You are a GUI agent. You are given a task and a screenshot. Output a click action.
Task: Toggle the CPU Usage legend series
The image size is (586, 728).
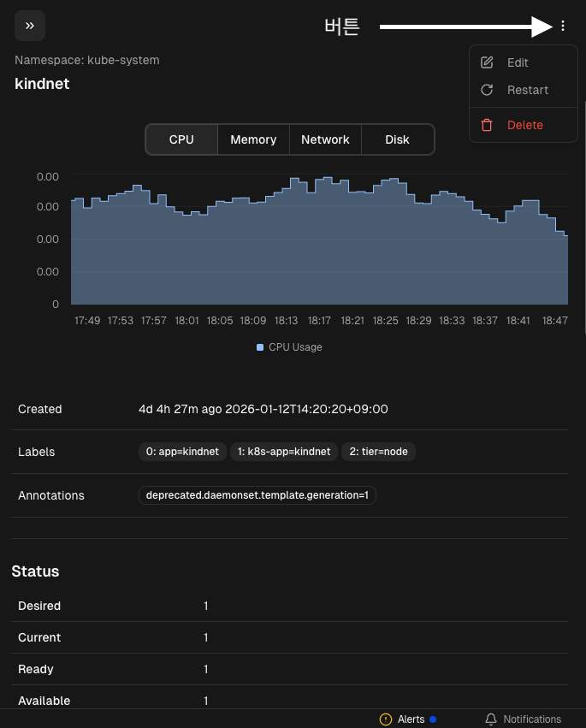point(289,347)
